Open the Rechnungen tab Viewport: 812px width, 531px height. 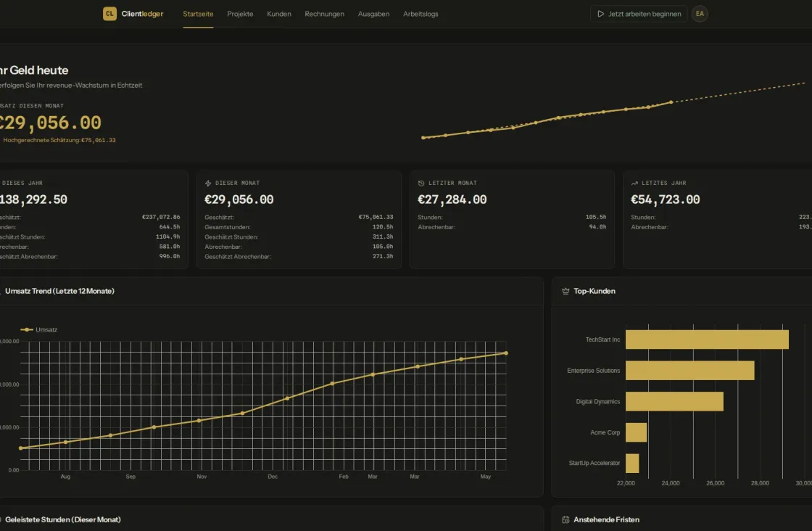(x=324, y=14)
